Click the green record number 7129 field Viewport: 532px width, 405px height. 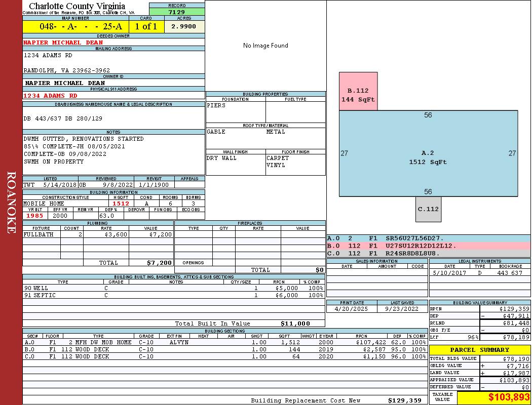(x=177, y=12)
